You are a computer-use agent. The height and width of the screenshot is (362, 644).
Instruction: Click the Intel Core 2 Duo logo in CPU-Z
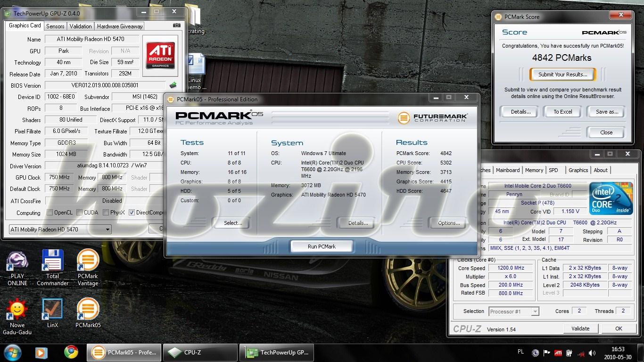click(611, 198)
